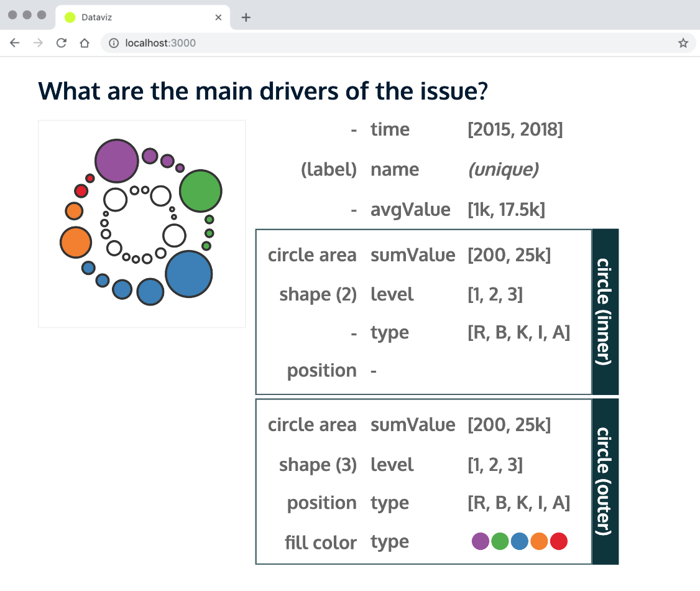View site information icon in address bar
700x591 pixels.
tap(114, 43)
